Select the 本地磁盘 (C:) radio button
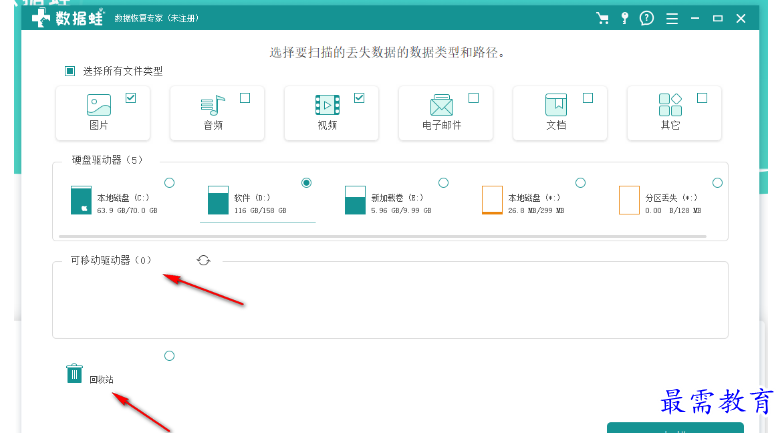The image size is (782, 433). point(170,183)
